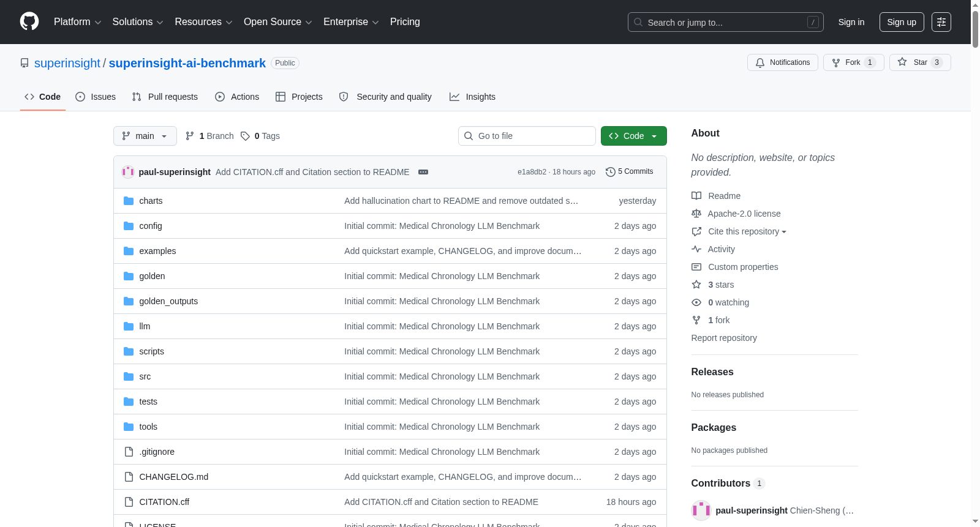Screen dimensions: 980x527
Task: View the 0 Tags link
Action: [x=260, y=136]
